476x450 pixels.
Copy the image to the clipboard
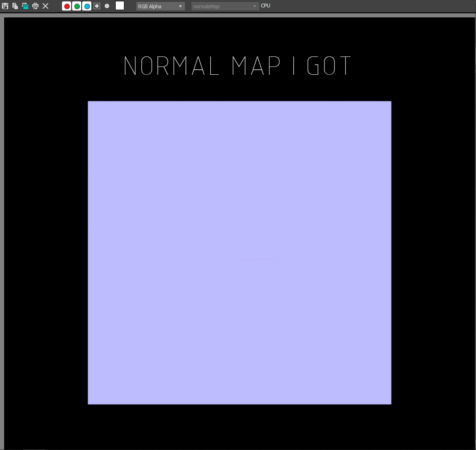coord(15,6)
